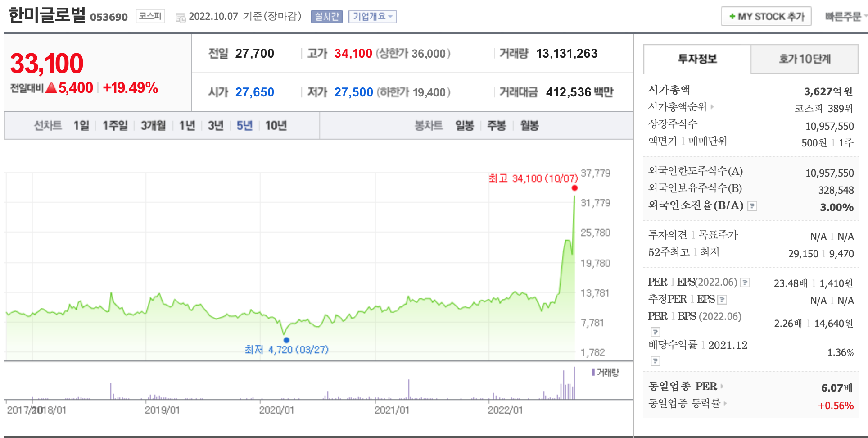Switch to 월봉 candlestick chart
Viewport: 868px width, 438px height.
[529, 125]
